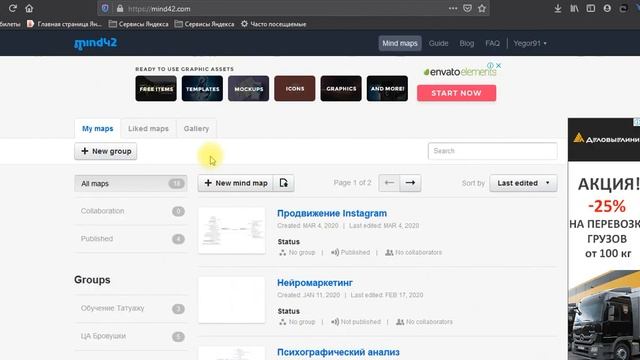Viewport: 640px width, 360px height.
Task: Create a New group
Action: pos(106,151)
